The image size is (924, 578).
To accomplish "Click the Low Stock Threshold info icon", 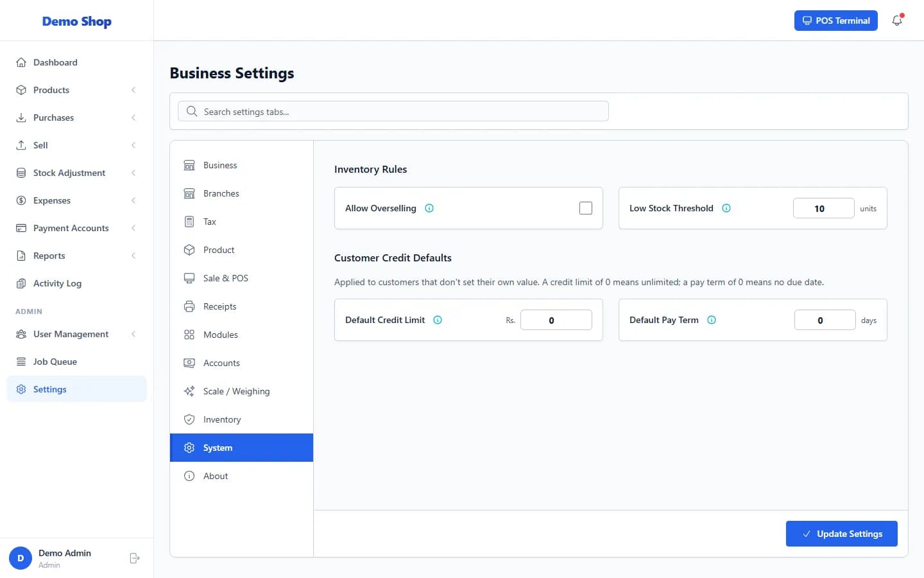I will point(726,208).
